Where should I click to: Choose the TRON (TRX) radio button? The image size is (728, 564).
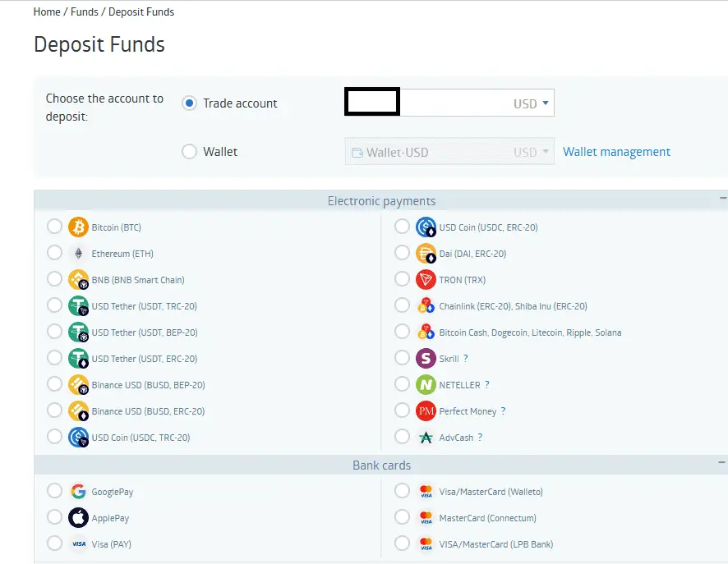[x=402, y=279]
